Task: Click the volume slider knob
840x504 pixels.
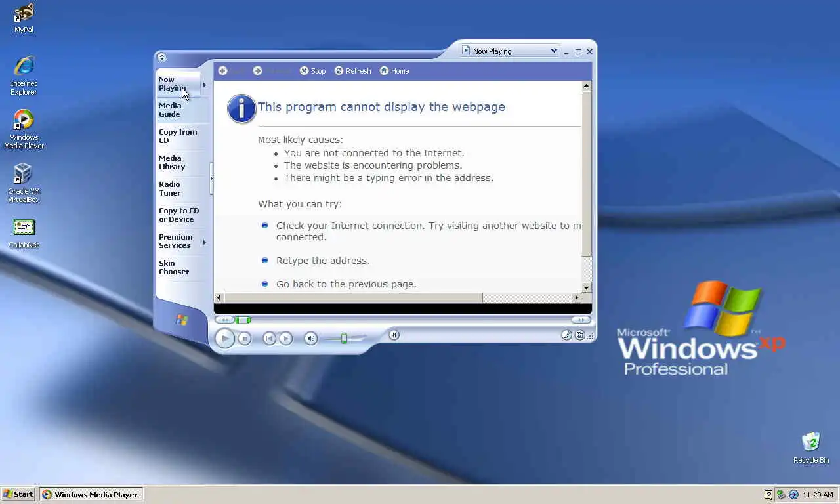Action: point(344,339)
